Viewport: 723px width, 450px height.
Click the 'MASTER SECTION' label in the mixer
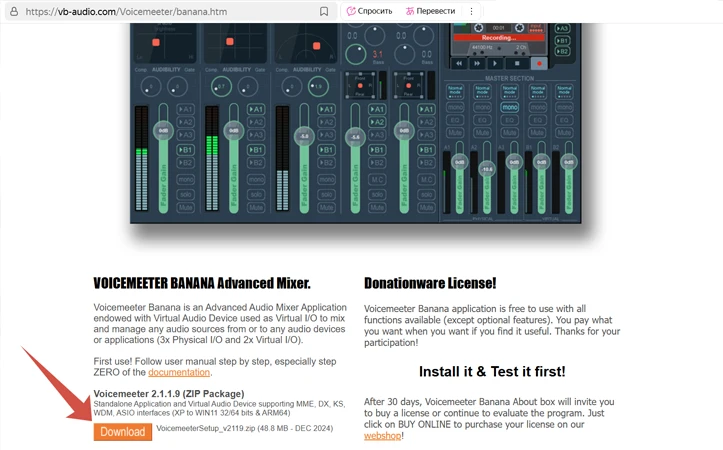[509, 78]
